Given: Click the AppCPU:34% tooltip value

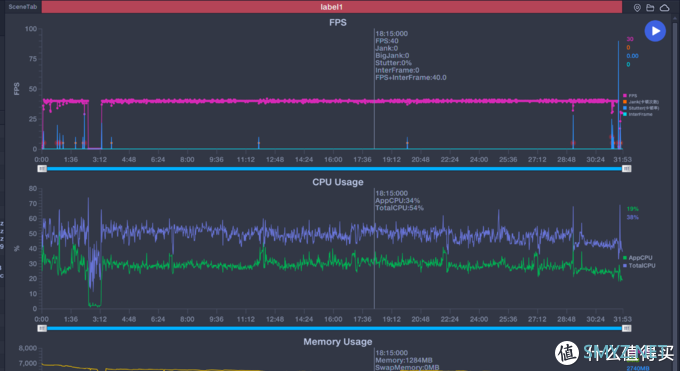Looking at the screenshot, I should [398, 201].
